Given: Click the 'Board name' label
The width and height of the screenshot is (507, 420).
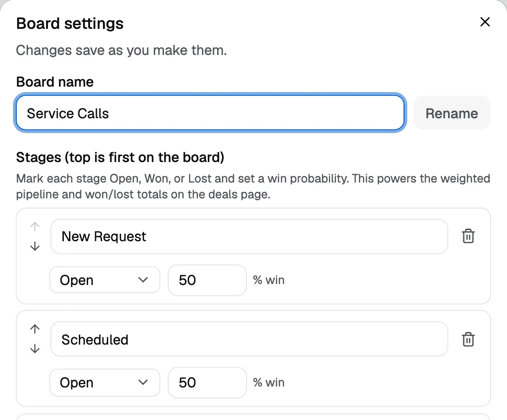Looking at the screenshot, I should click(x=55, y=82).
